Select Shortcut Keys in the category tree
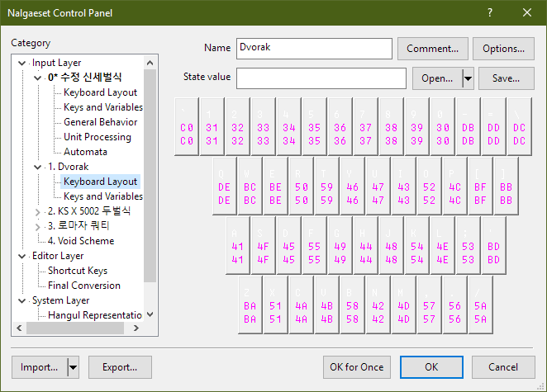The height and width of the screenshot is (392, 547). click(x=77, y=271)
